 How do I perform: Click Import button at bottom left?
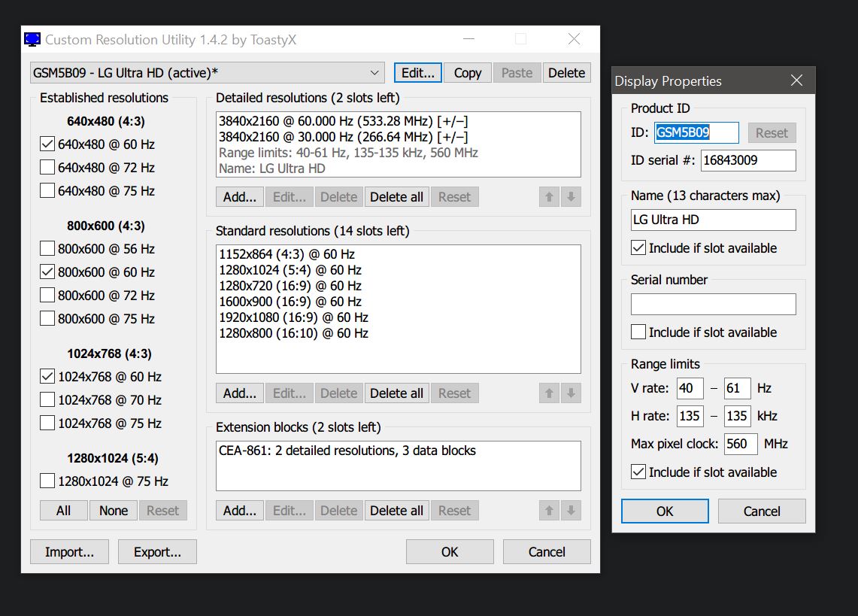coord(69,552)
